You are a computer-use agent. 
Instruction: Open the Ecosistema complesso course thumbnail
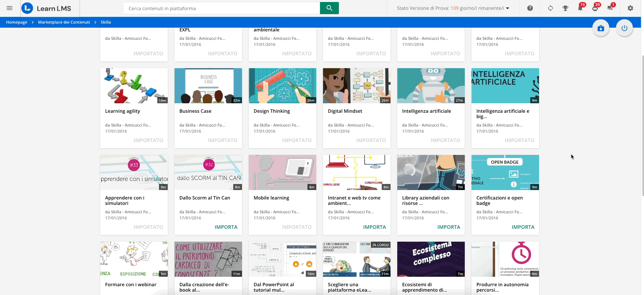(431, 259)
